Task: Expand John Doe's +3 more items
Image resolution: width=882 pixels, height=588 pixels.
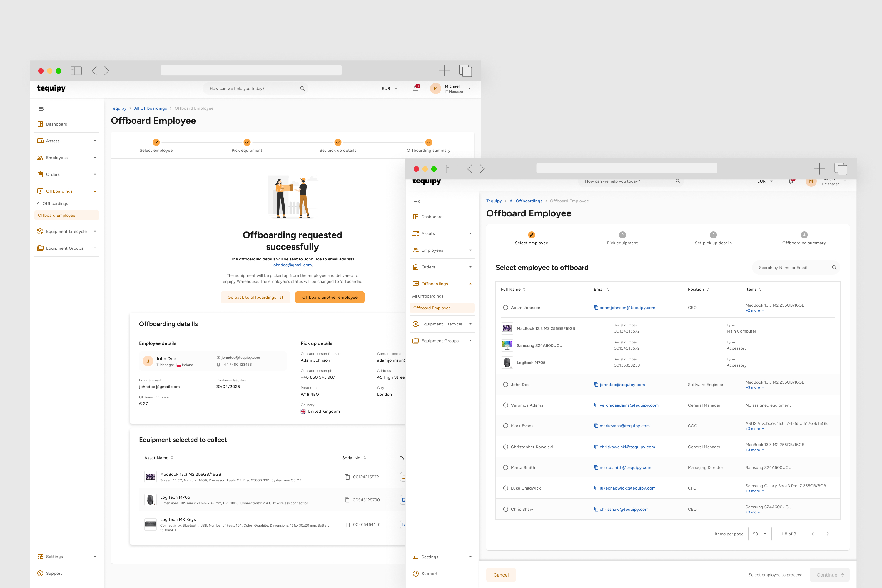Action: (754, 388)
